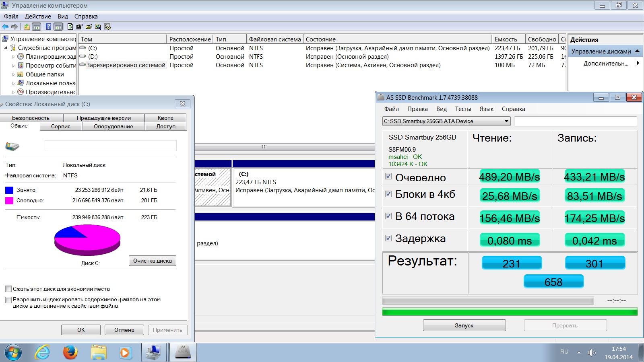The width and height of the screenshot is (644, 362).
Task: Click the magnifier search toolbar icon
Action: 98,27
